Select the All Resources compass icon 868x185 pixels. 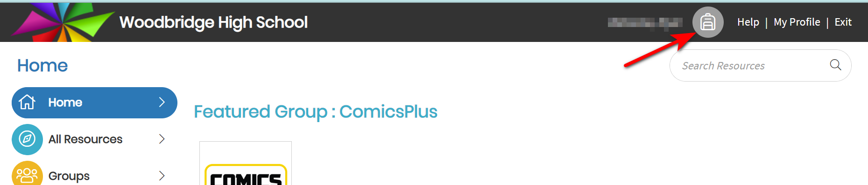click(27, 139)
